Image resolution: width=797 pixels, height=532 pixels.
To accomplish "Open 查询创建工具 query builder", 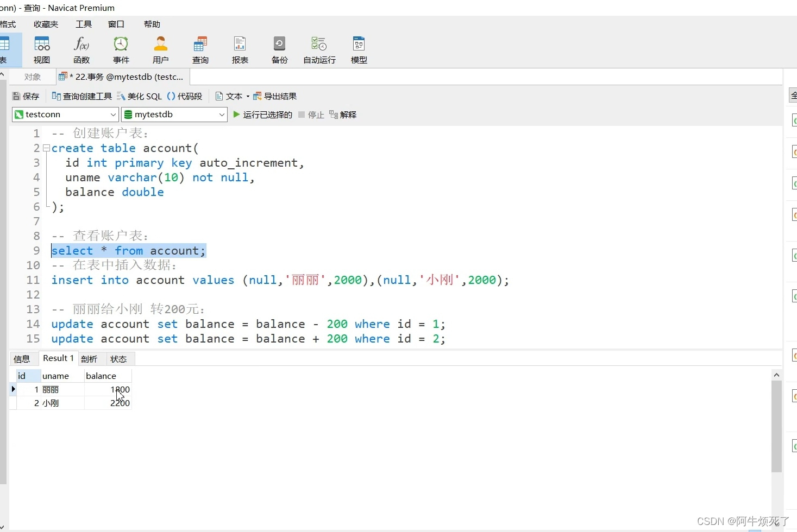I will pos(82,96).
